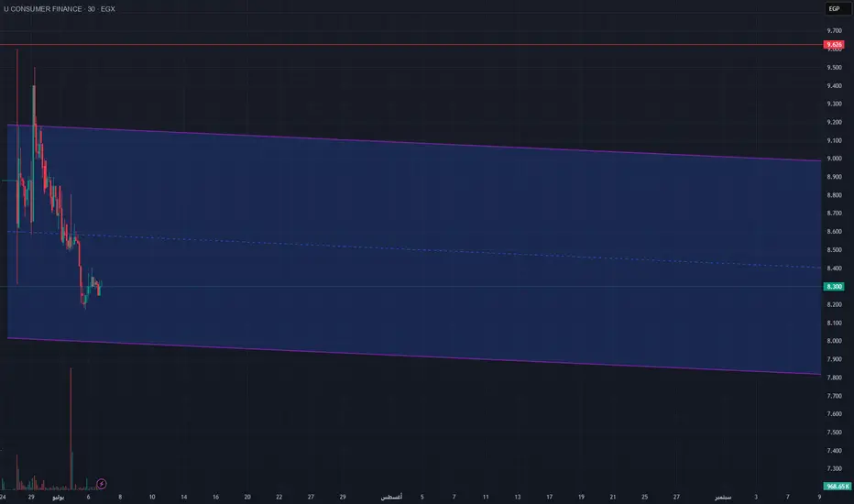Click the lightning bolt event icon
This screenshot has width=854, height=504.
[102, 484]
